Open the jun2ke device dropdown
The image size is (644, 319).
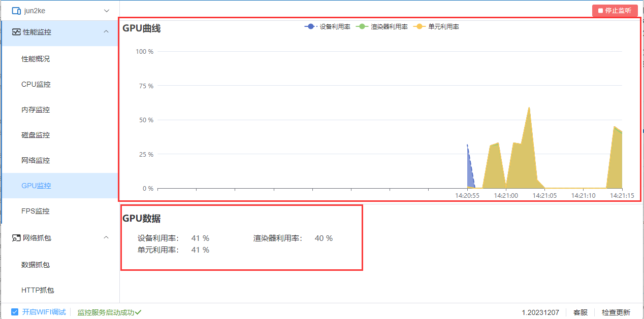tap(106, 10)
